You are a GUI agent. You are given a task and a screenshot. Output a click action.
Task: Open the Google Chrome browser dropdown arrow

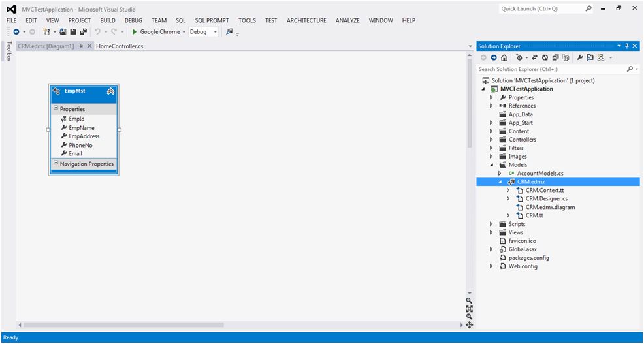point(184,32)
